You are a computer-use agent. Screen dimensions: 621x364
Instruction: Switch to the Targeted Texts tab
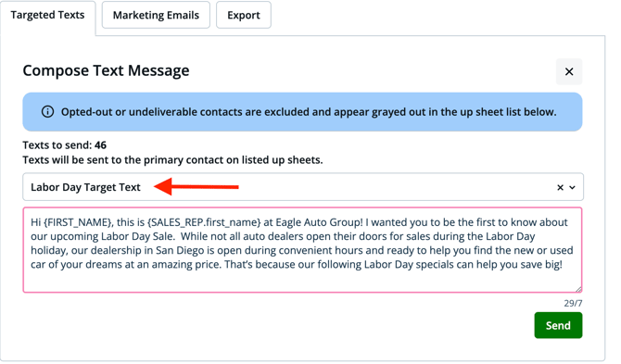coord(47,15)
